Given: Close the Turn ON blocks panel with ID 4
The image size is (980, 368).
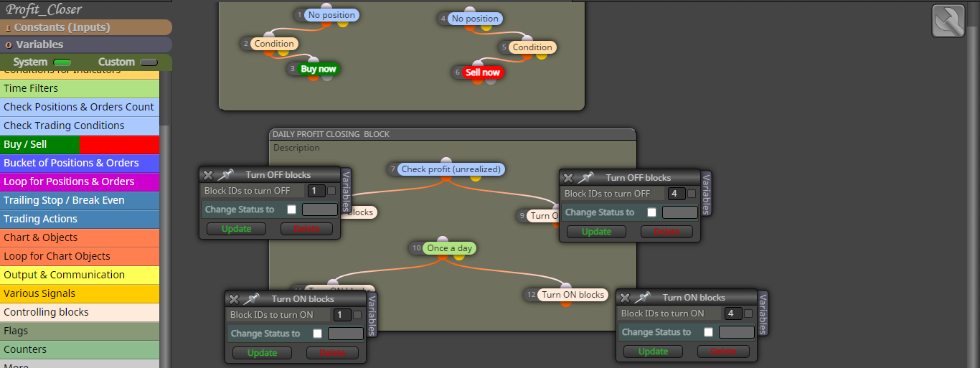Looking at the screenshot, I should click(x=625, y=298).
